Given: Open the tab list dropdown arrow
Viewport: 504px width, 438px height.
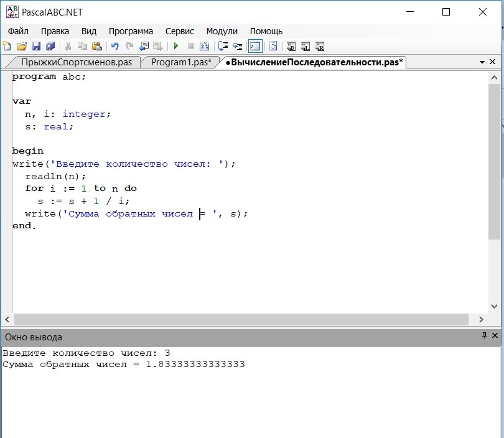Looking at the screenshot, I should coord(482,62).
